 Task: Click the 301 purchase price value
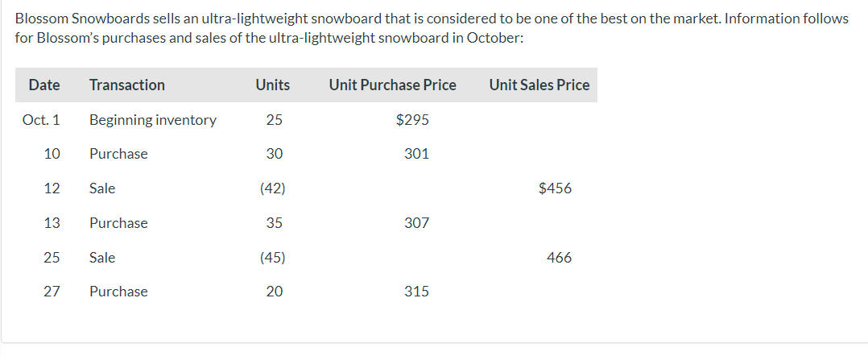point(416,154)
